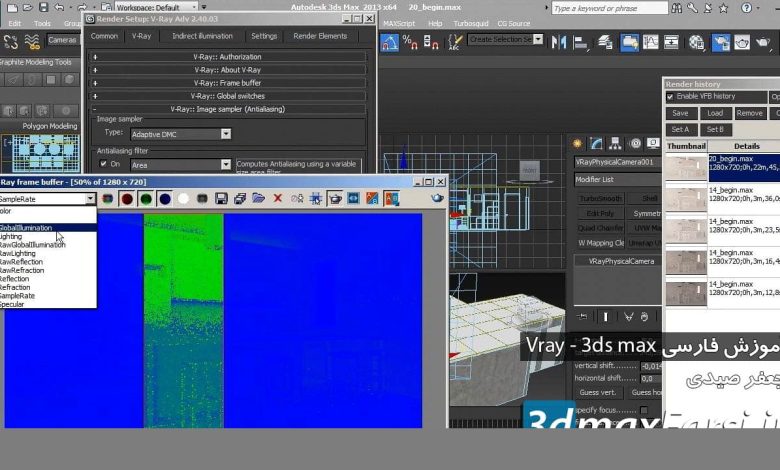780x470 pixels.
Task: Select GlobalIllumination from channel list
Action: [48, 228]
